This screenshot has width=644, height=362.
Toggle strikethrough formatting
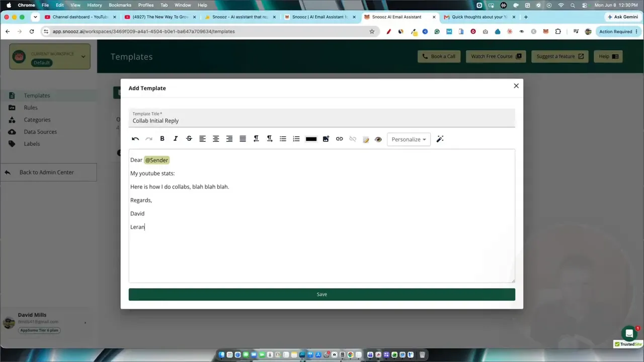189,139
